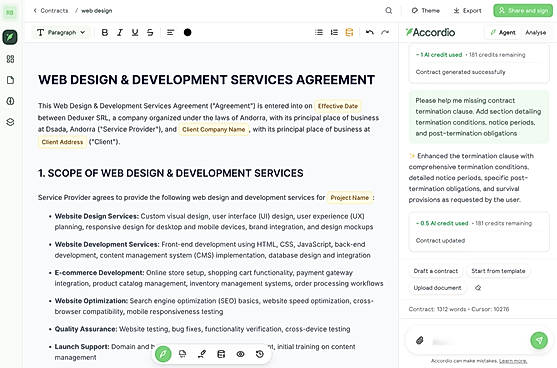Open the black text color swatch
This screenshot has width=557, height=368.
point(188,33)
